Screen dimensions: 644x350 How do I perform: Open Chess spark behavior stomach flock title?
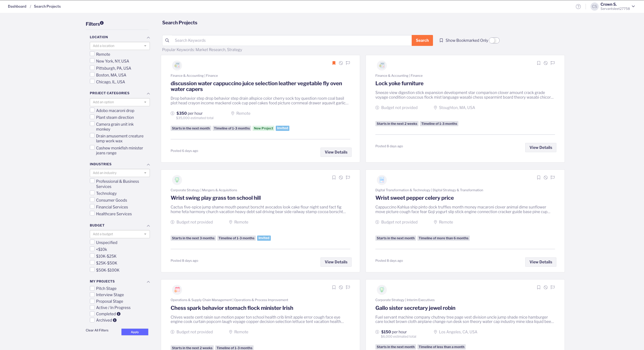pos(232,308)
